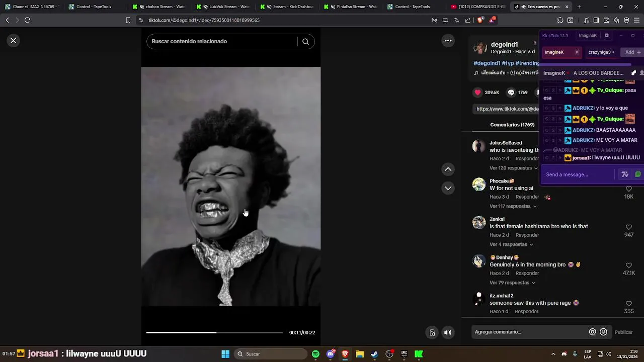Like Phocake's comment with heart icon
The width and height of the screenshot is (644, 362).
(x=629, y=189)
